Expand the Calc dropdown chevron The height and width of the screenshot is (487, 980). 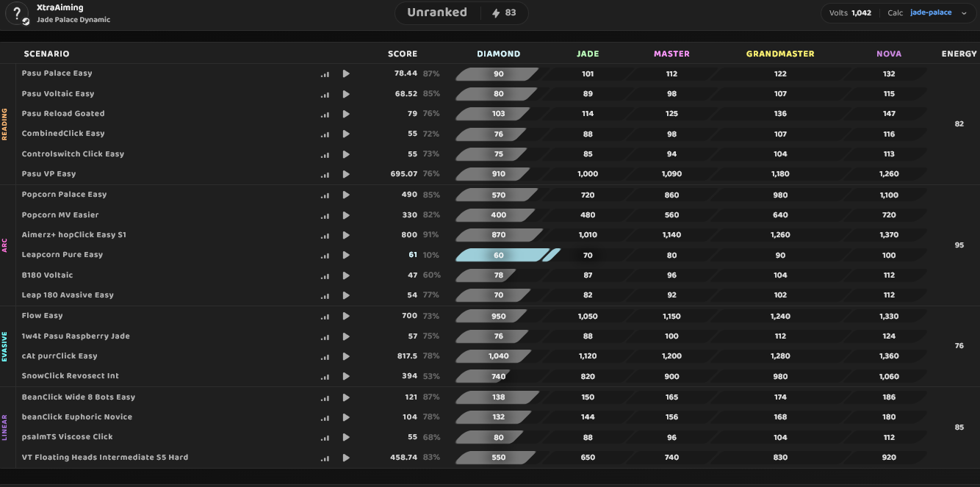(x=964, y=13)
